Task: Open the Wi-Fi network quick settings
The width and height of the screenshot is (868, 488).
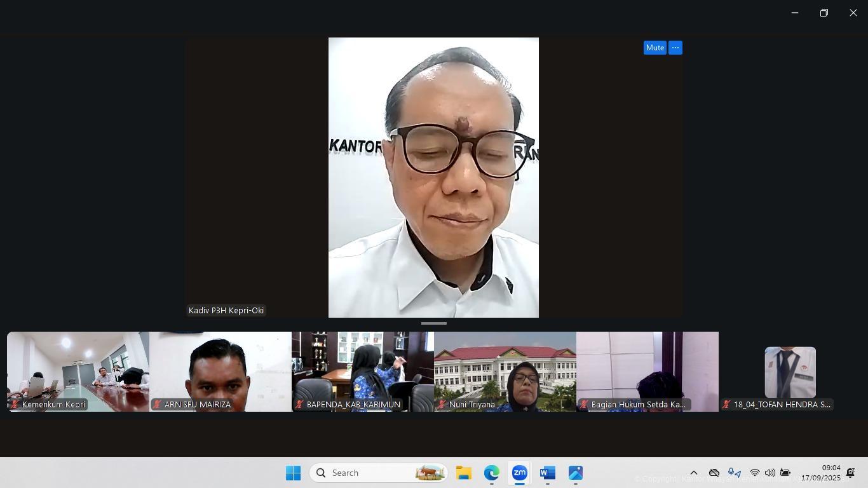Action: click(x=754, y=473)
